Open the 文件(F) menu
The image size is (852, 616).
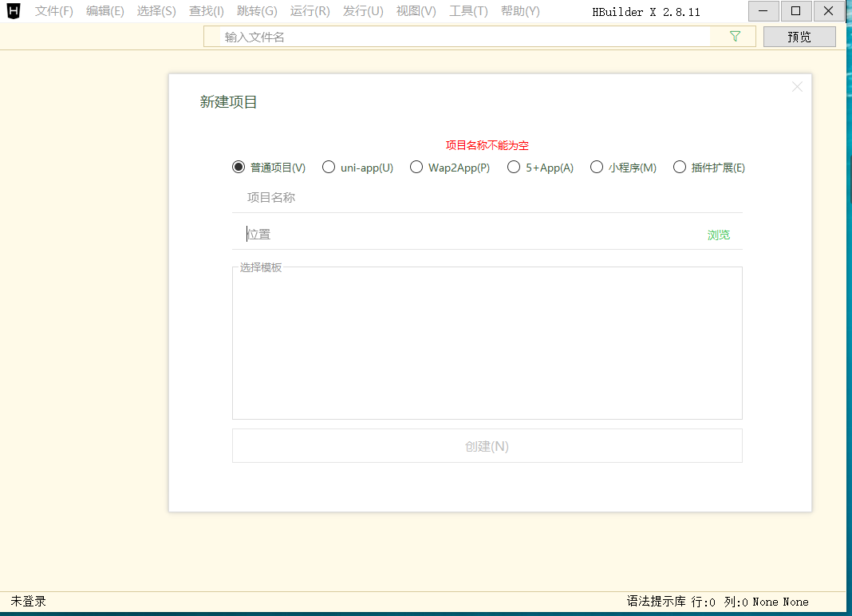(x=53, y=11)
